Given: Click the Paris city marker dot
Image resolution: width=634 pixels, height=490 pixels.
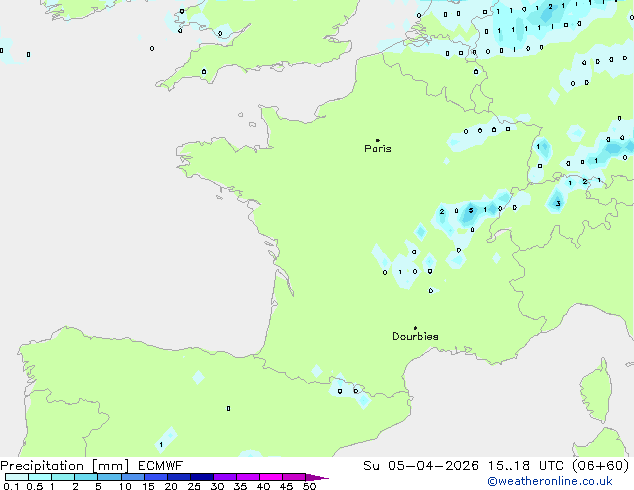Looking at the screenshot, I should (x=377, y=141).
